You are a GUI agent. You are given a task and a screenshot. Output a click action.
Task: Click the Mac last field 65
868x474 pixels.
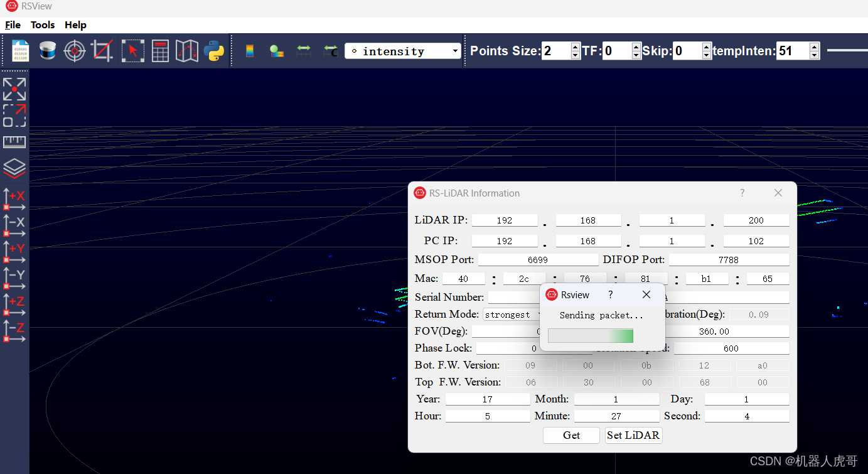pos(768,279)
